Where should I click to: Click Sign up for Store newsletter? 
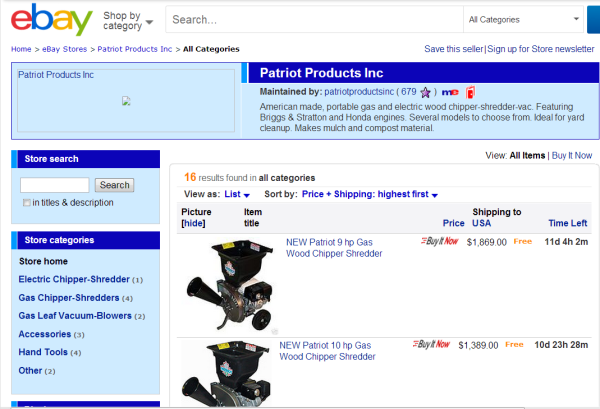tap(541, 49)
